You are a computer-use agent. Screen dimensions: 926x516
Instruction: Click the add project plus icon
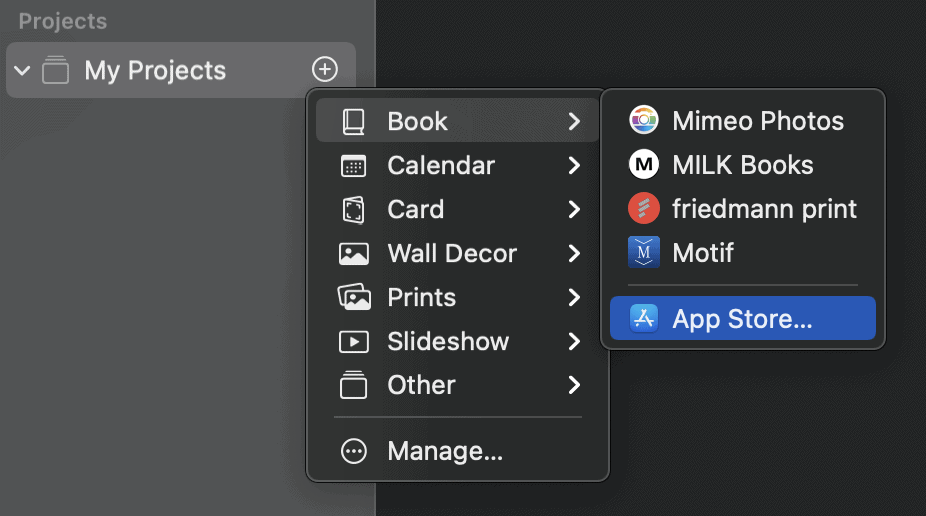tap(325, 70)
